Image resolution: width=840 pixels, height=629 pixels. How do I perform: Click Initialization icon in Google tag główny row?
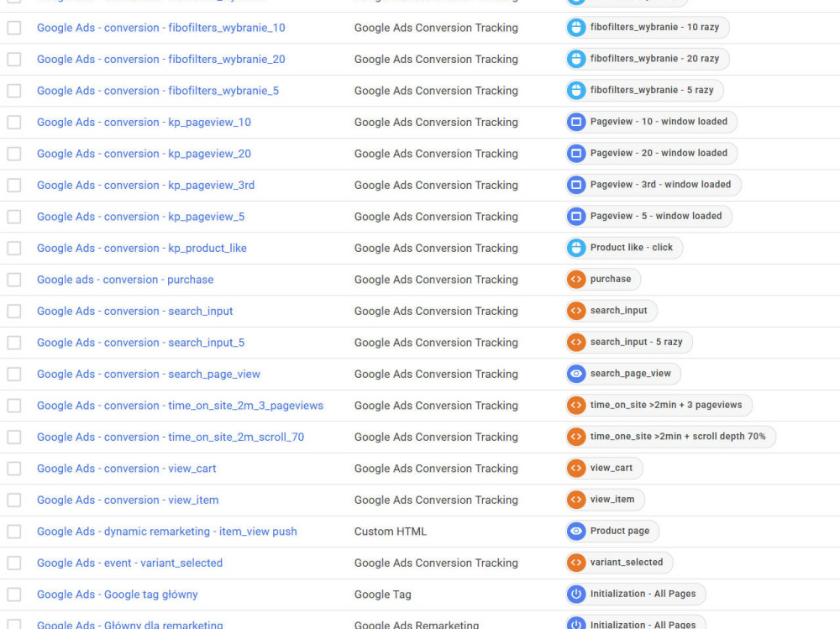coord(576,594)
